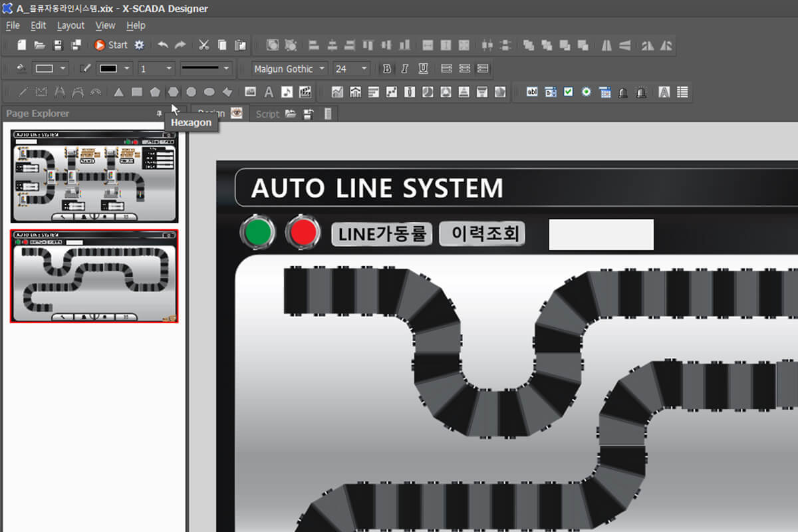Select the Triangle shape tool
The width and height of the screenshot is (798, 532).
[x=118, y=92]
